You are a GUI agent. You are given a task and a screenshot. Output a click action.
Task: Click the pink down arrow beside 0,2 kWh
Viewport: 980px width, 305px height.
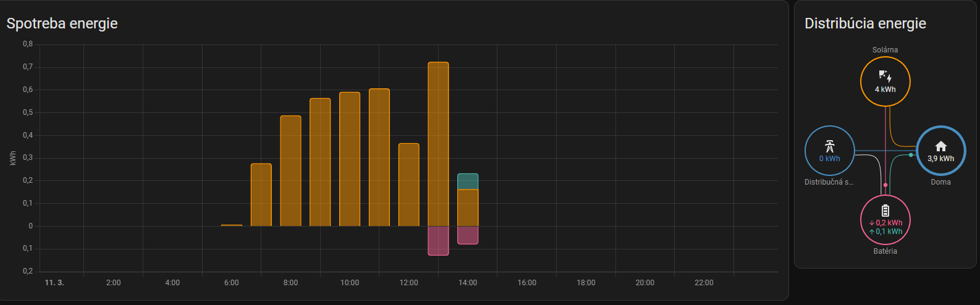click(x=872, y=223)
